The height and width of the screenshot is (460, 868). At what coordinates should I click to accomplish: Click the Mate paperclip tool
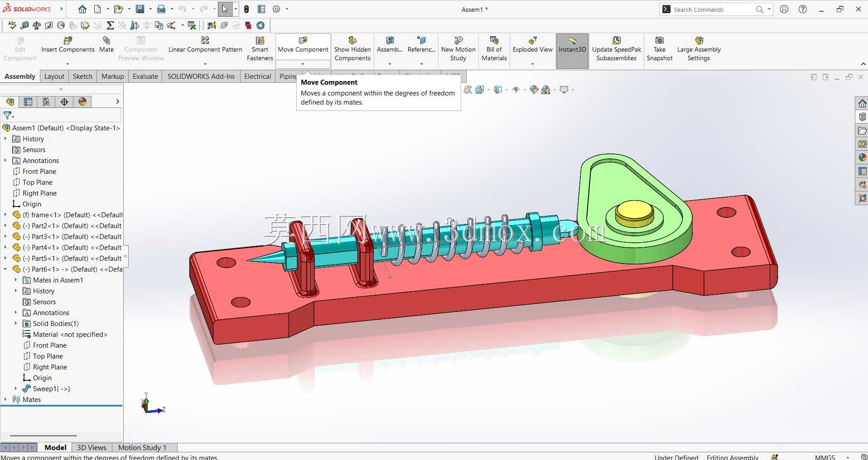point(106,45)
